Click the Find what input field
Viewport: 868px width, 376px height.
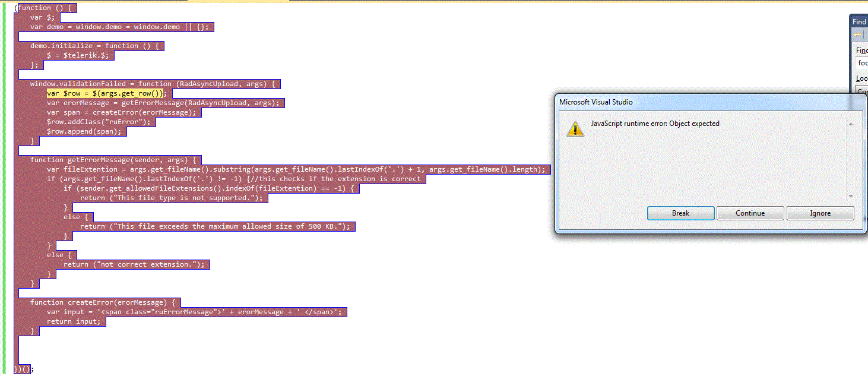click(x=861, y=62)
